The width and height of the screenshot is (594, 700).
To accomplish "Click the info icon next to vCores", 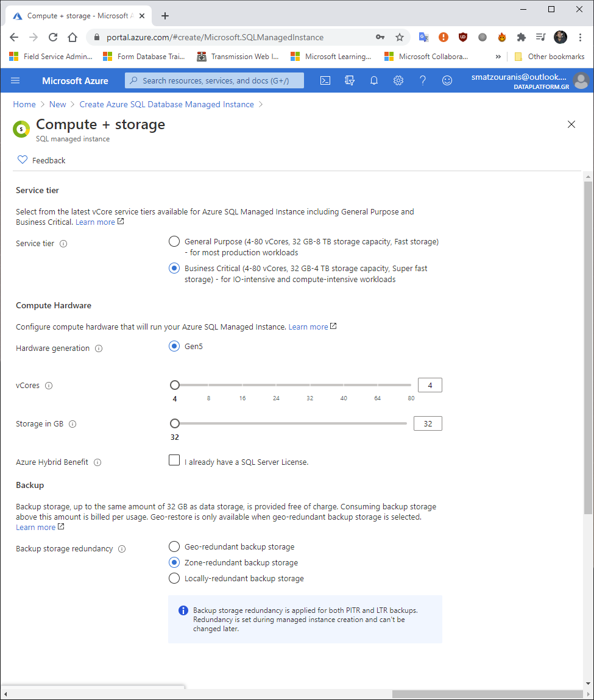I will point(47,386).
